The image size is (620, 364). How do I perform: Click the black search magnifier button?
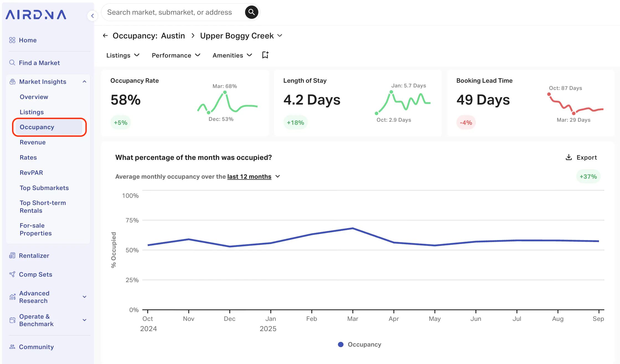coord(251,12)
